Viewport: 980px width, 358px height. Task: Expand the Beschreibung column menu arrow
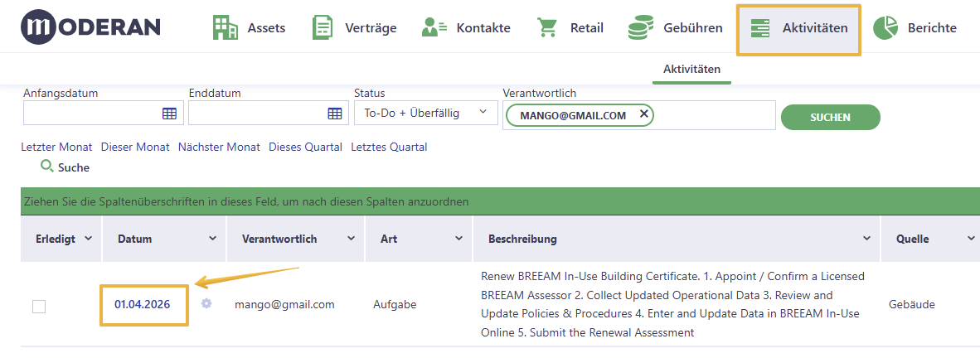pos(866,239)
